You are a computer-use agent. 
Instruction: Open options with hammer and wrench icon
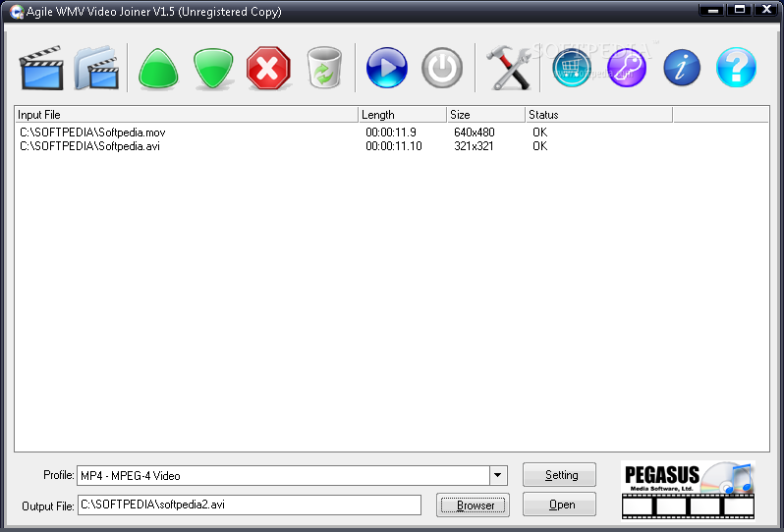pyautogui.click(x=509, y=68)
